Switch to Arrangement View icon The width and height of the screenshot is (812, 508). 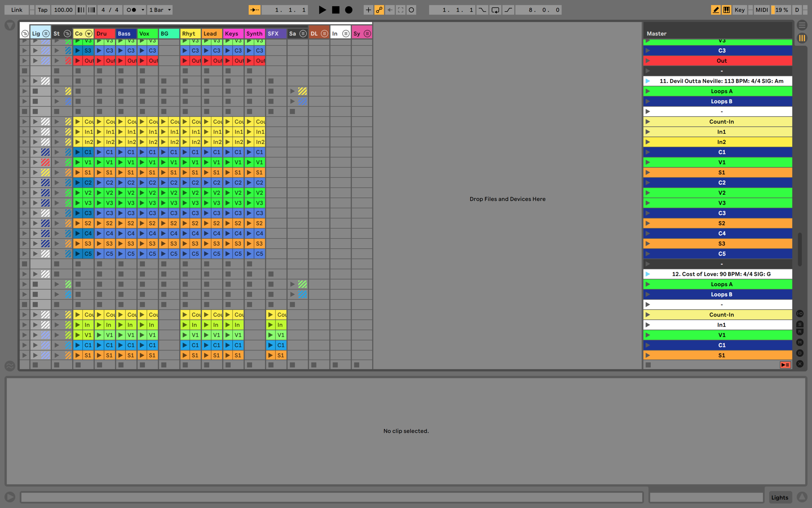[802, 25]
